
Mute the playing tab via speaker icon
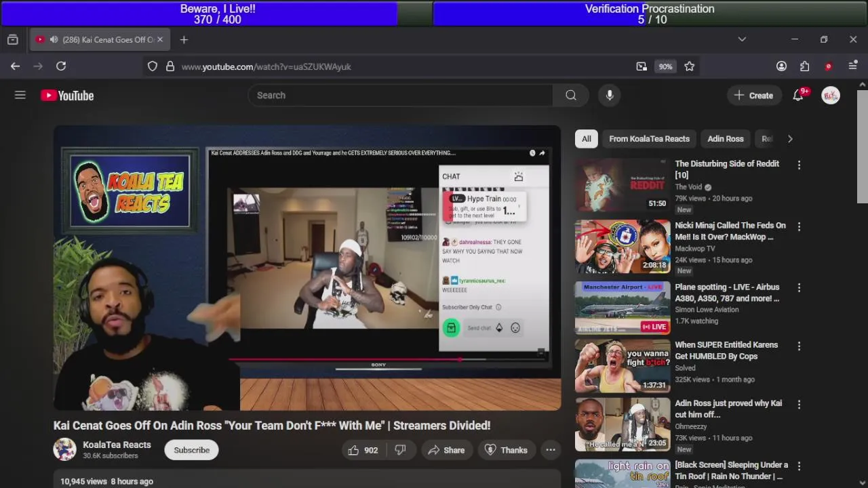coord(54,40)
